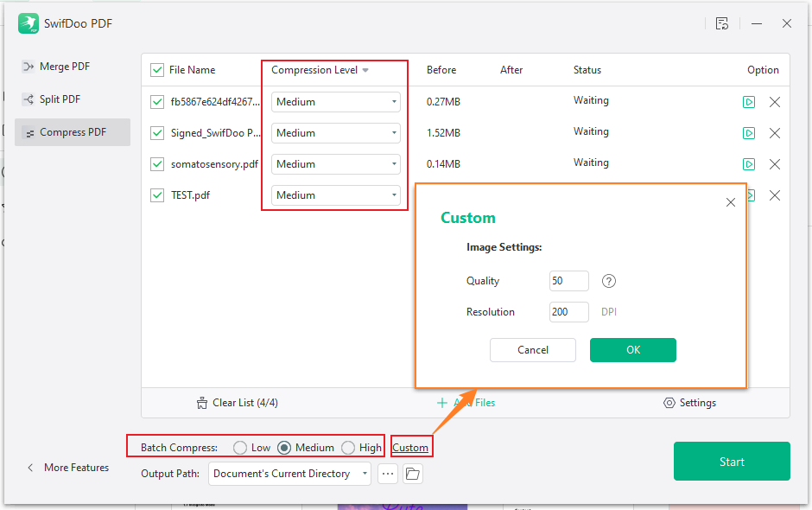812x510 pixels.
Task: Click the question mark beside Quality
Action: [x=608, y=280]
